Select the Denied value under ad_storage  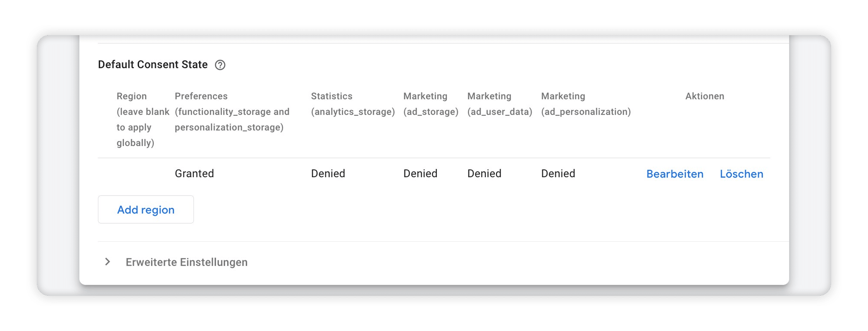point(420,173)
